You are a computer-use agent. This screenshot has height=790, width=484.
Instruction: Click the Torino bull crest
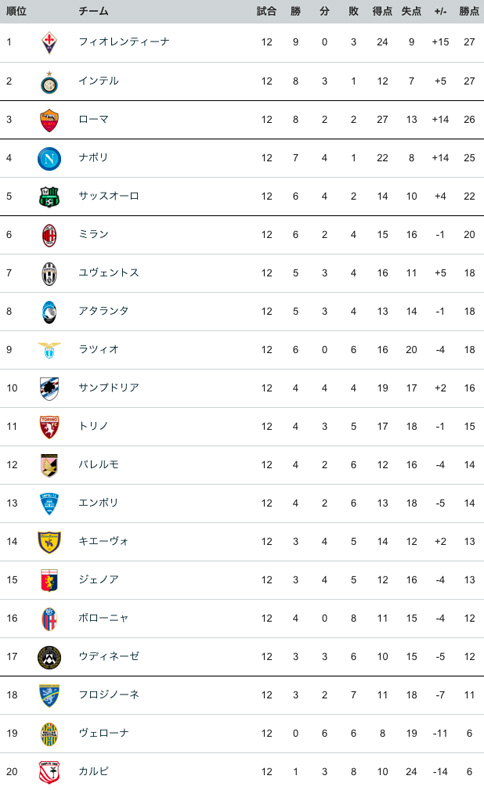click(49, 427)
